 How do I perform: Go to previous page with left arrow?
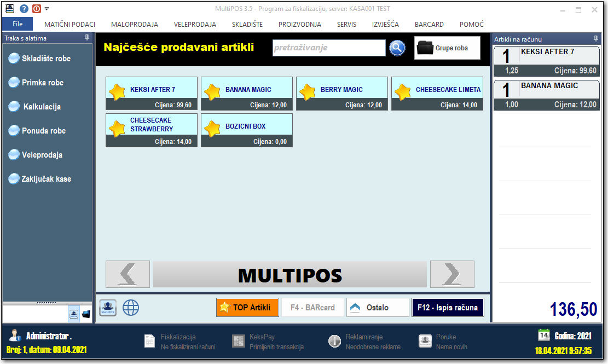pos(128,274)
